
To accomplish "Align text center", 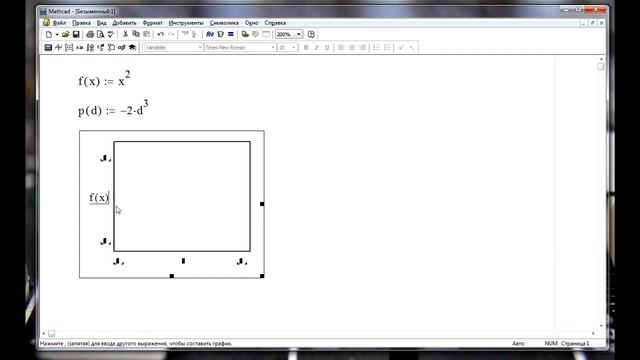I will coord(351,48).
